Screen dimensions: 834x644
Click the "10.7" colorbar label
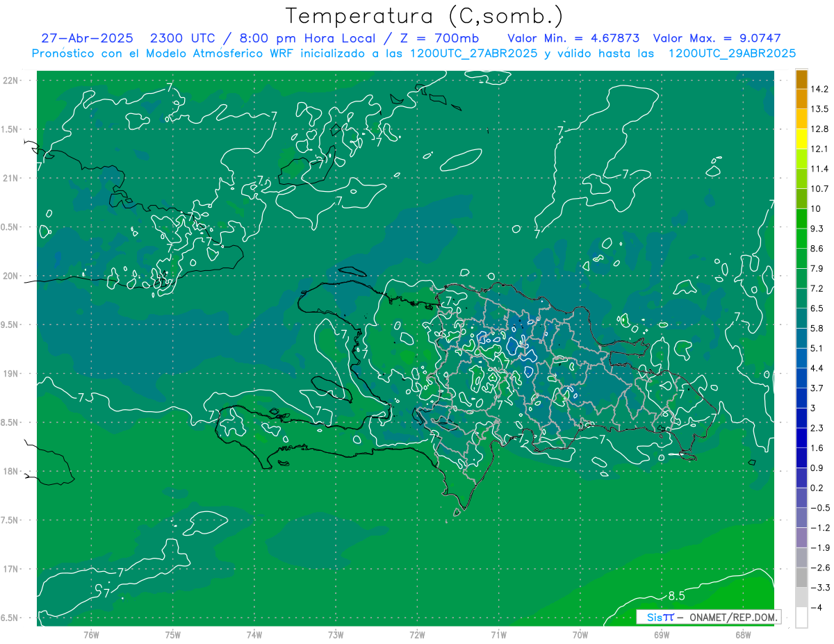tap(820, 189)
